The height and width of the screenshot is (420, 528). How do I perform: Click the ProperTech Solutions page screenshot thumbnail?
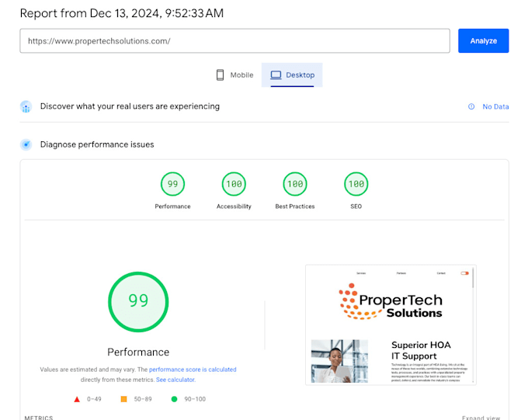[x=391, y=325]
